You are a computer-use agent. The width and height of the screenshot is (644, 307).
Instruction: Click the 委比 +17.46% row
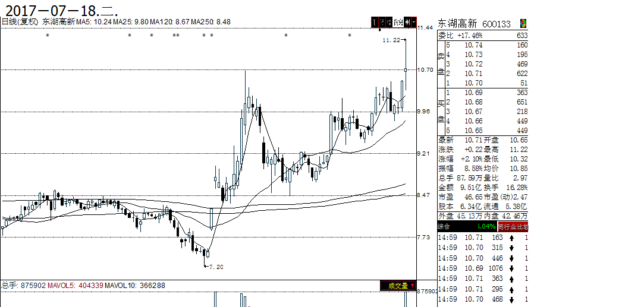click(483, 36)
